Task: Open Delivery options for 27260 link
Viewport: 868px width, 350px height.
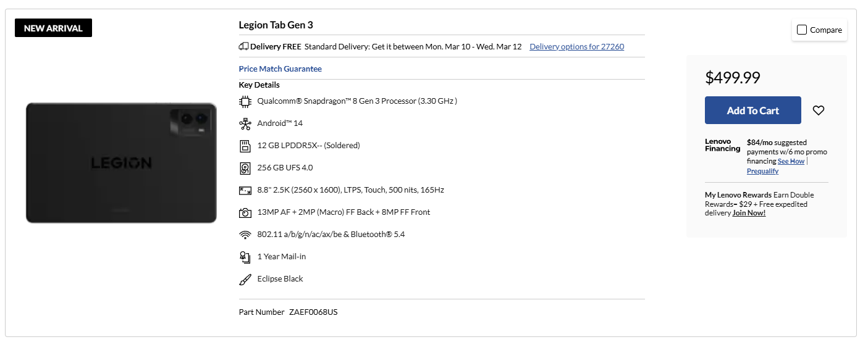Action: 576,46
